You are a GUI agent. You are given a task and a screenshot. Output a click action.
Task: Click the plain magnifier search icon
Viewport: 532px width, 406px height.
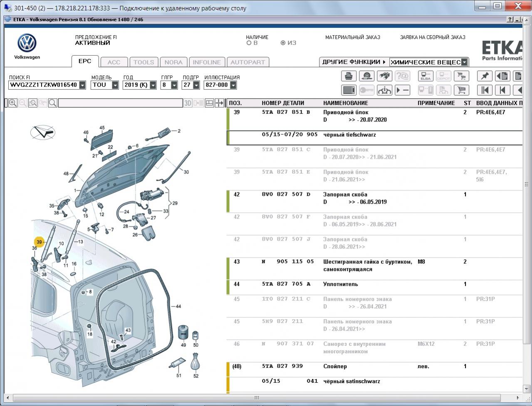(53, 103)
